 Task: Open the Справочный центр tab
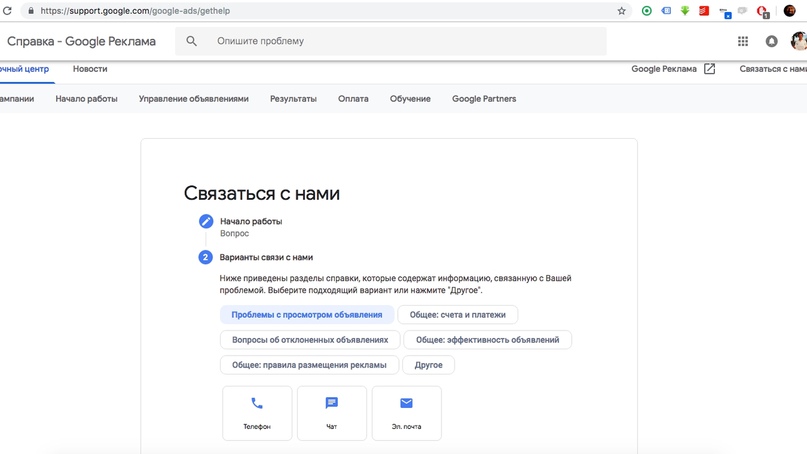(x=25, y=69)
